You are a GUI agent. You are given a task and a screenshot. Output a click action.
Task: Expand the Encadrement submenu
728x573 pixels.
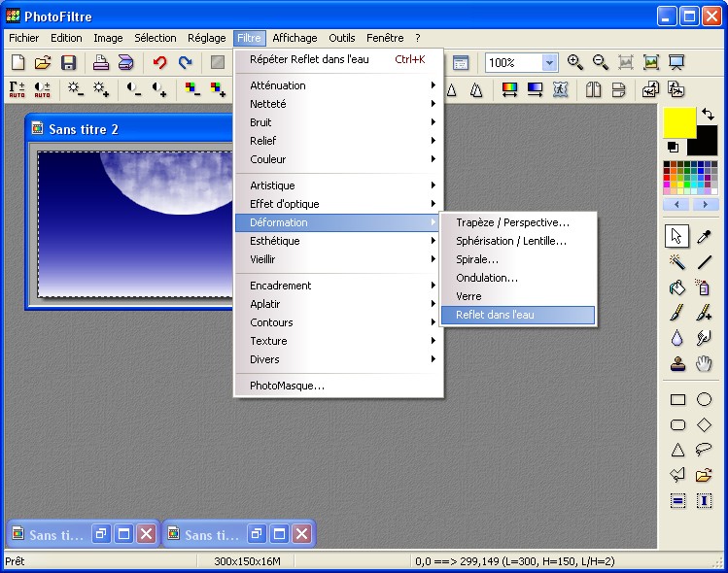(x=339, y=286)
